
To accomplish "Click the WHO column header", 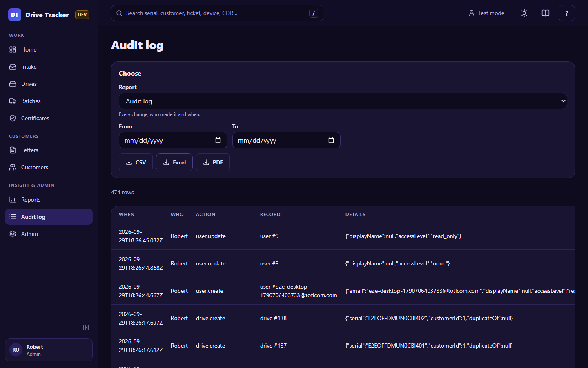I will (x=177, y=215).
